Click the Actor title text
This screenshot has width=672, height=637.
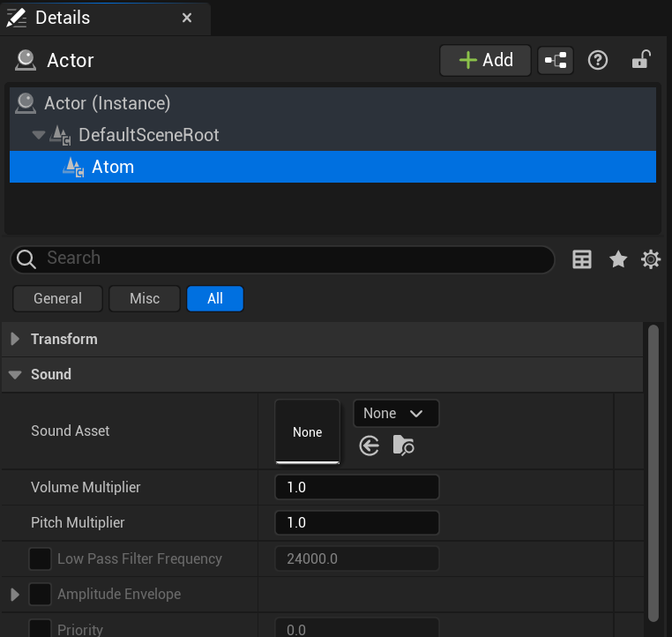click(71, 61)
